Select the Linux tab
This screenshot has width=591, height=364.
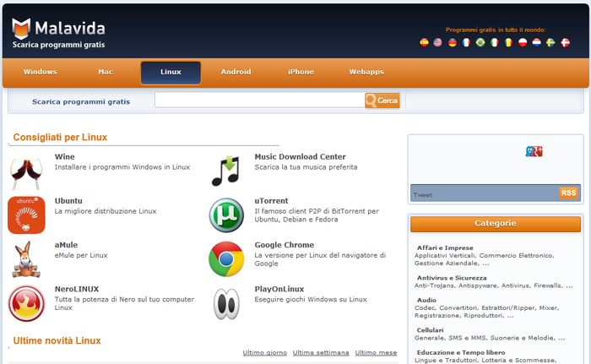(171, 73)
